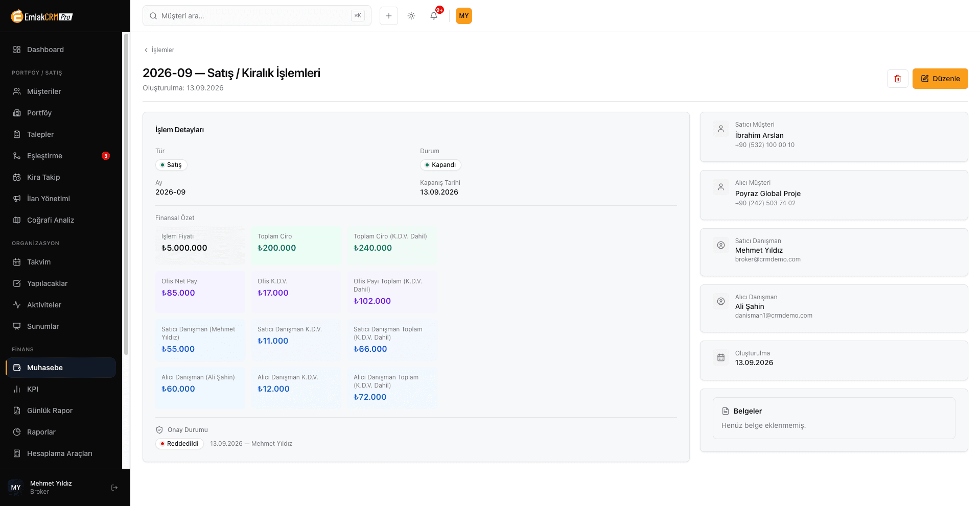Open Talepler in the sidebar

(x=61, y=134)
